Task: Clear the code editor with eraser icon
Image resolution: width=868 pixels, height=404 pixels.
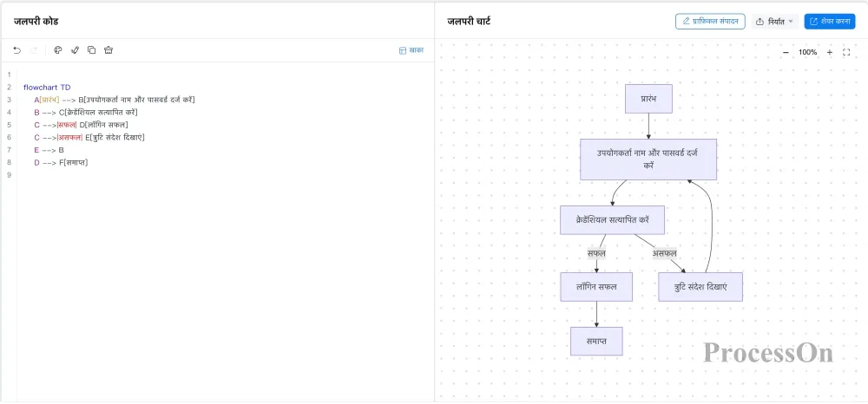Action: 108,50
